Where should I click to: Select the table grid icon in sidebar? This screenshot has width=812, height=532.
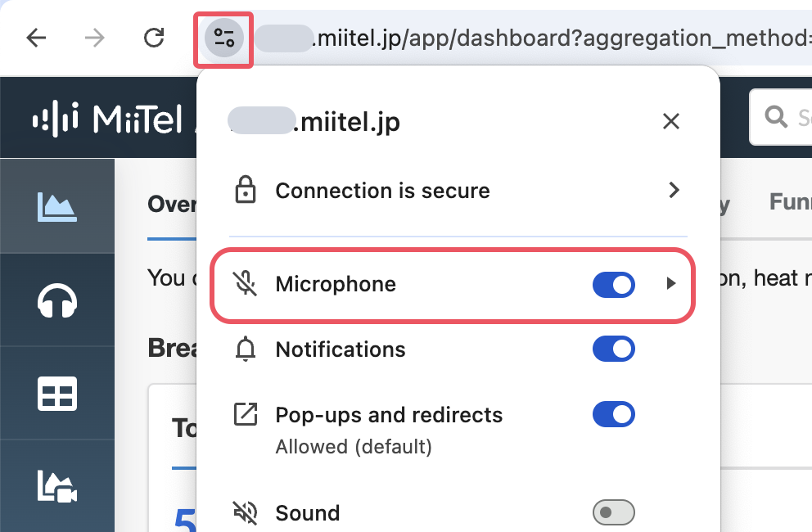point(57,394)
